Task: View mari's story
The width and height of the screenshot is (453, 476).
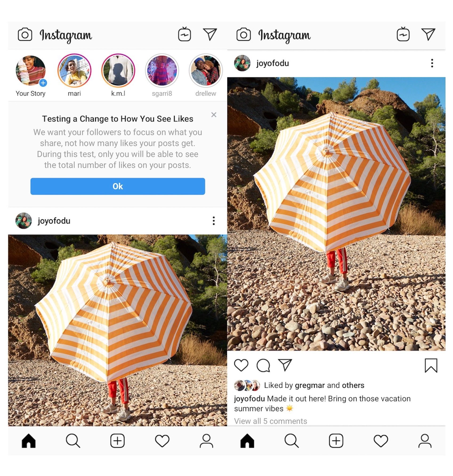Action: 74,71
